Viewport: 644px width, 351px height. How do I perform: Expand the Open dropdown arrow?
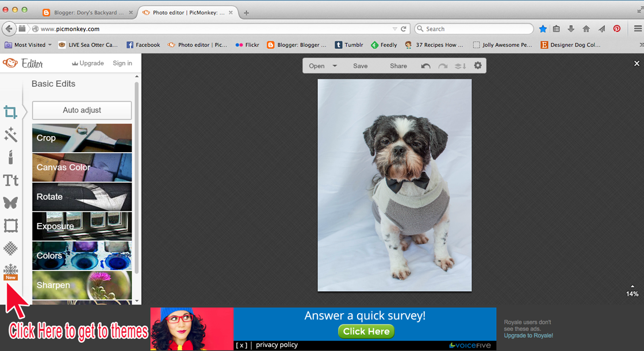(x=335, y=65)
